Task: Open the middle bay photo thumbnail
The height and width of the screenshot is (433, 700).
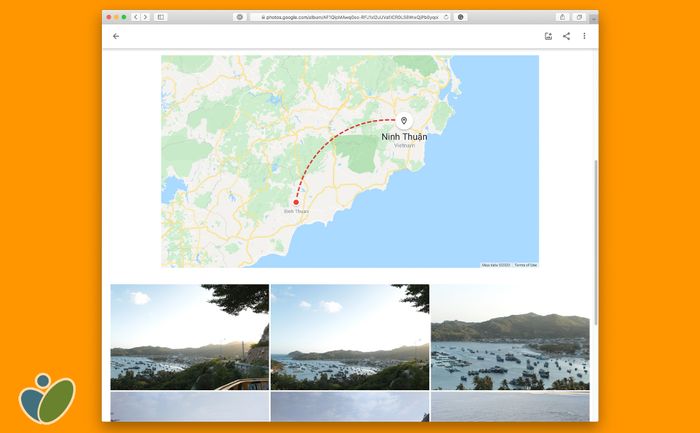Action: pyautogui.click(x=350, y=337)
